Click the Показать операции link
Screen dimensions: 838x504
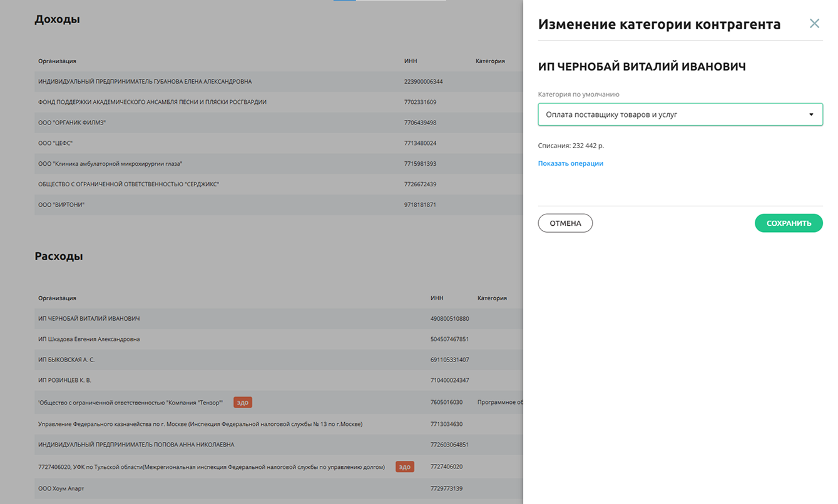[571, 163]
